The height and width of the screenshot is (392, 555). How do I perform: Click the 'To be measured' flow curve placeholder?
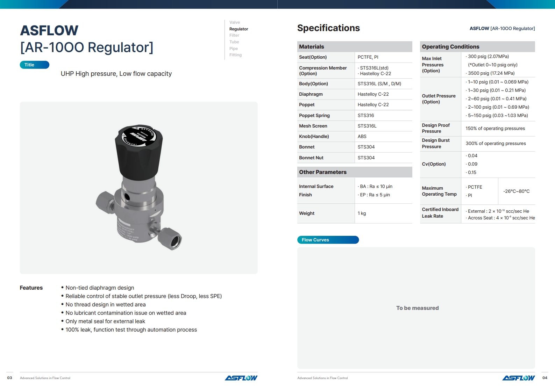[417, 308]
